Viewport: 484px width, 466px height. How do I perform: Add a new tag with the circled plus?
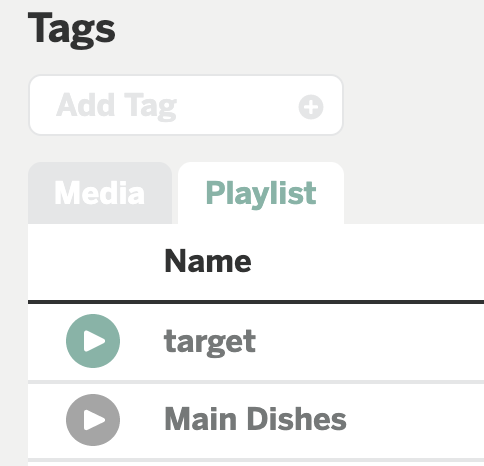pyautogui.click(x=311, y=107)
